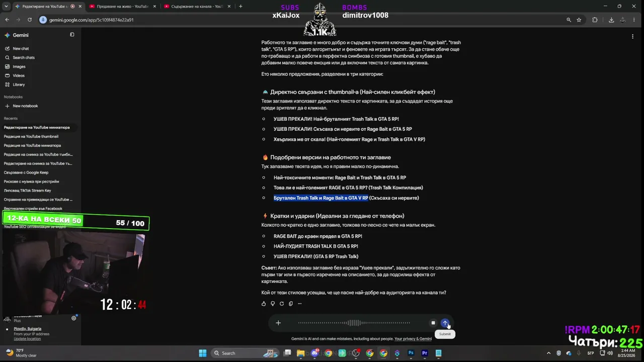Viewport: 644px width, 362px height.
Task: Close the 'Предаване на живо' tab
Action: (x=154, y=7)
